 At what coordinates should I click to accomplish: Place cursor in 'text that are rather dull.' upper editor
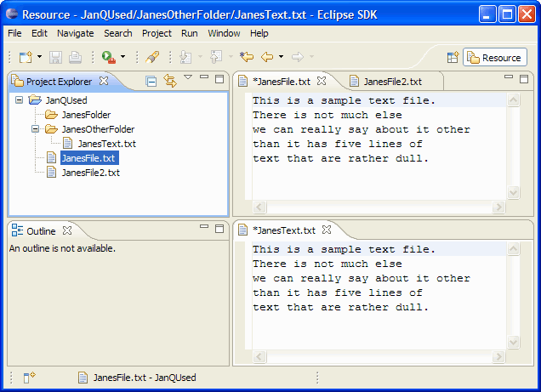[x=340, y=159]
